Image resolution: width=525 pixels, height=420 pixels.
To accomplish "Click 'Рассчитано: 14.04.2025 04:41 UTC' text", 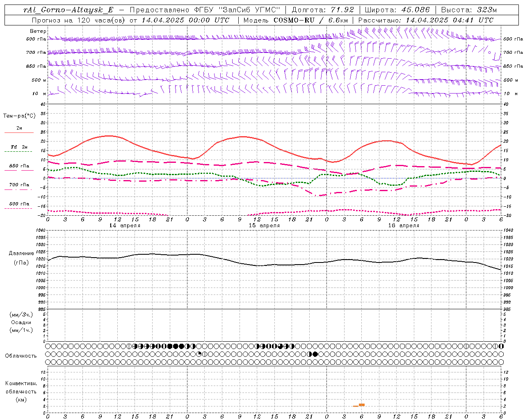I will click(426, 20).
